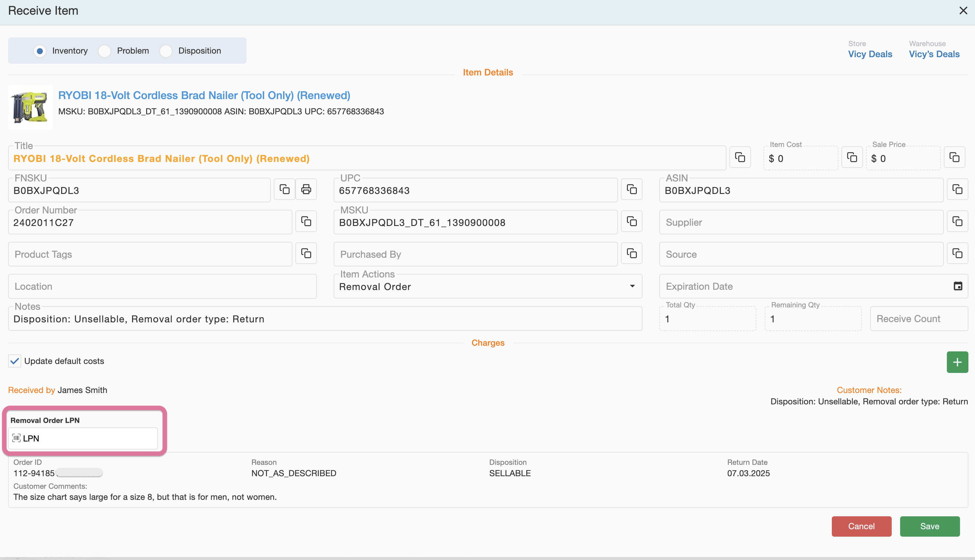Click the customer comment about size chart
Image resolution: width=975 pixels, height=560 pixels.
click(x=145, y=497)
